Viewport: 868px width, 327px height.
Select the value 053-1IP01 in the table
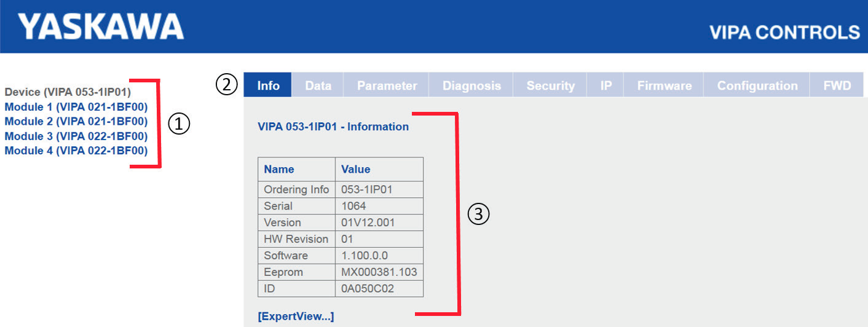click(366, 189)
